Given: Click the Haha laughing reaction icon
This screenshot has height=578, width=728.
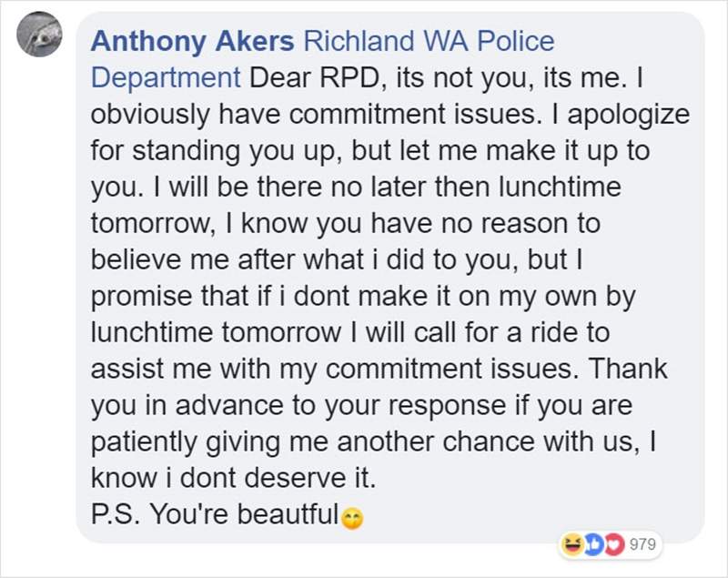Looking at the screenshot, I should pyautogui.click(x=571, y=544).
